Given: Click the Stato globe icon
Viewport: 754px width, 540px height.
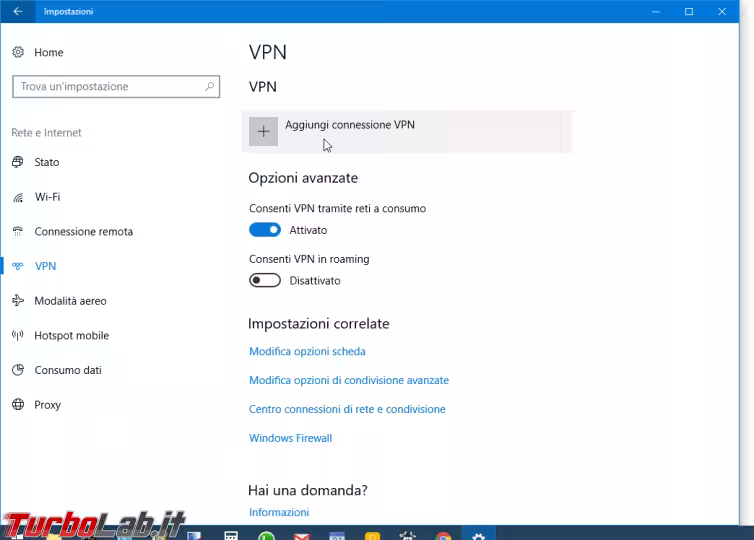Looking at the screenshot, I should pos(18,162).
